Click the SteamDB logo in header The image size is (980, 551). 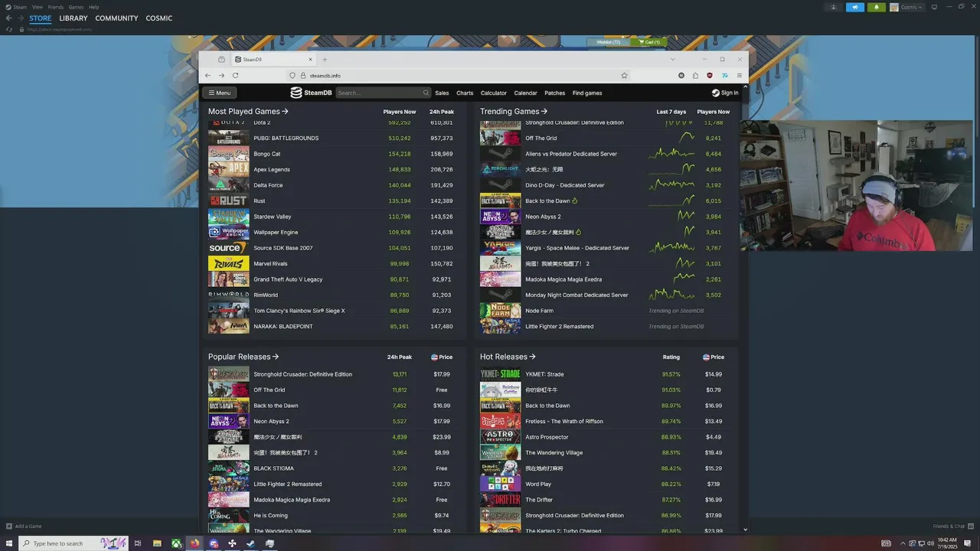pos(311,93)
